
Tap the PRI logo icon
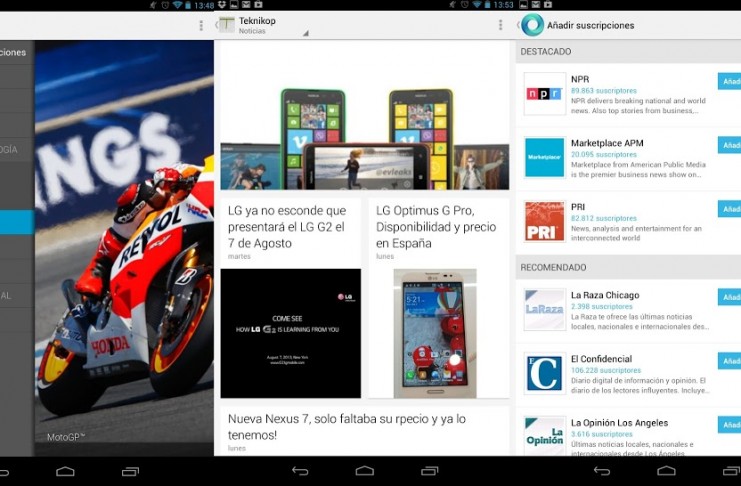click(x=544, y=221)
